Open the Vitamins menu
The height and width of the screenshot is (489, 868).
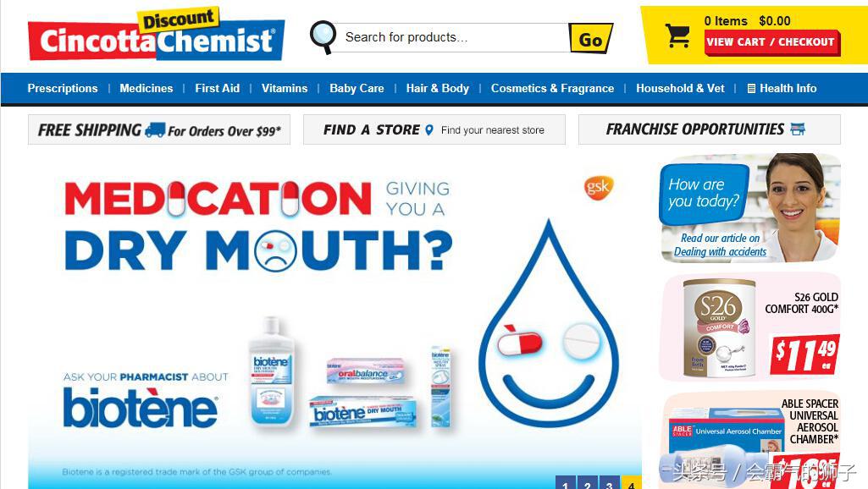285,89
